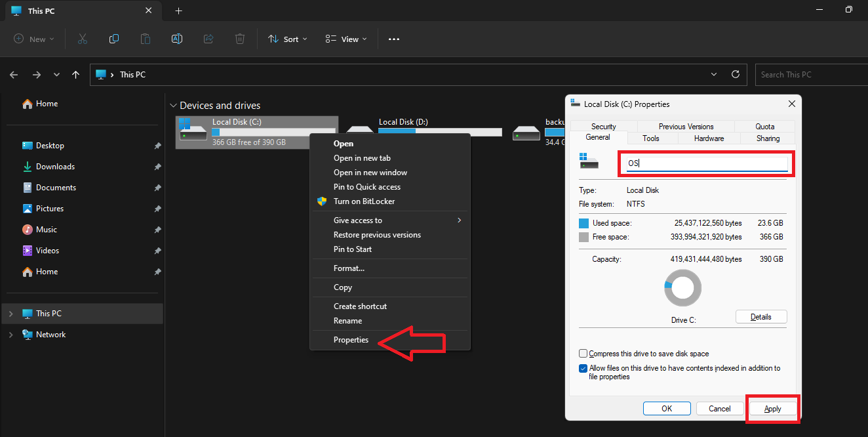This screenshot has width=868, height=437.
Task: Click the Cut scissors icon in toolbar
Action: coord(82,39)
